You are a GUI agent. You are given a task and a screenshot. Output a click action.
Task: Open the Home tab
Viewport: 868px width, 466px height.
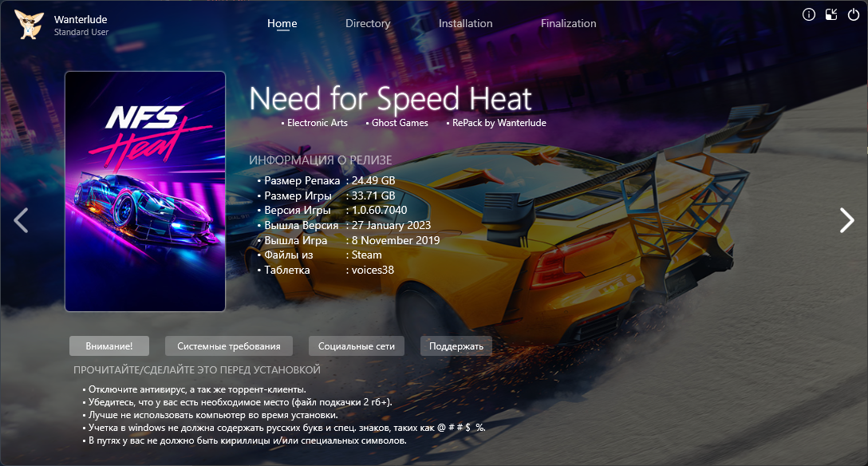[x=282, y=24]
